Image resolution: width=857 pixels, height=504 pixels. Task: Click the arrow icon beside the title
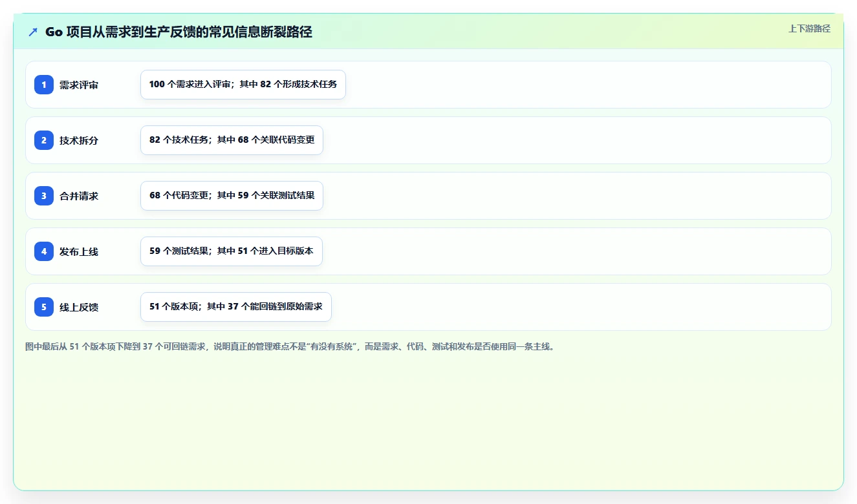point(33,32)
